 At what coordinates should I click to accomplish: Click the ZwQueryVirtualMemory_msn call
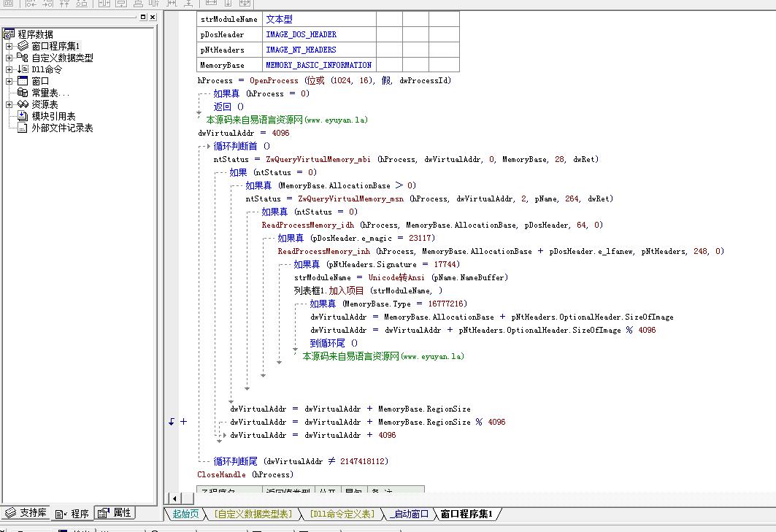350,199
